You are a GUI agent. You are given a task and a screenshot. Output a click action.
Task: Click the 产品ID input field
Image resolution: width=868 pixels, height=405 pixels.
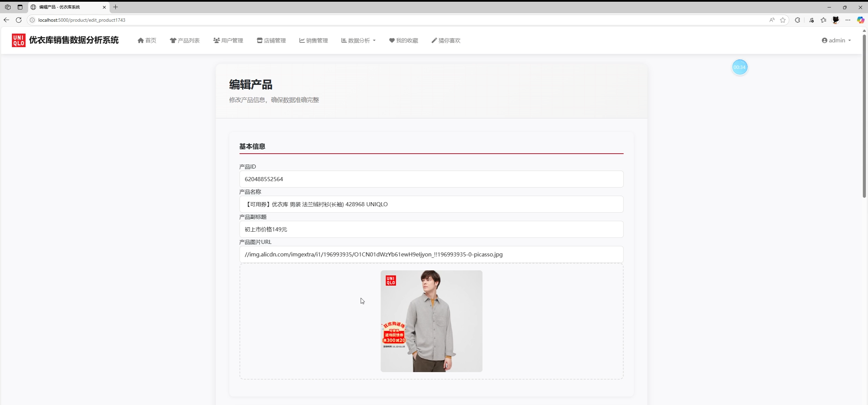pos(431,179)
